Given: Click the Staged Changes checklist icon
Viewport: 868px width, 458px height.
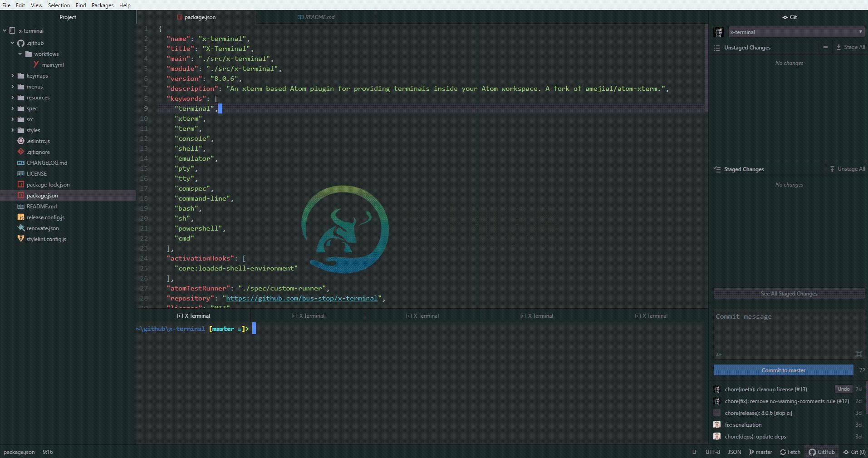Looking at the screenshot, I should (x=717, y=169).
